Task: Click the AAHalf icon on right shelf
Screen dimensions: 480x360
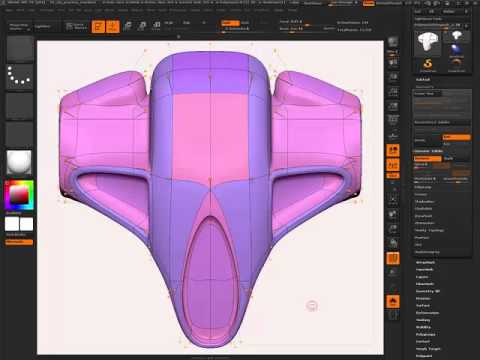Action: [x=393, y=106]
